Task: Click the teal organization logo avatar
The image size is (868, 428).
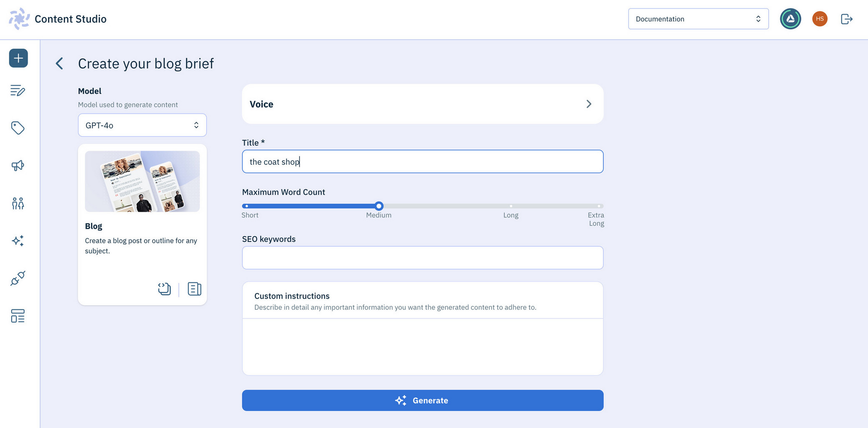Action: coord(790,19)
